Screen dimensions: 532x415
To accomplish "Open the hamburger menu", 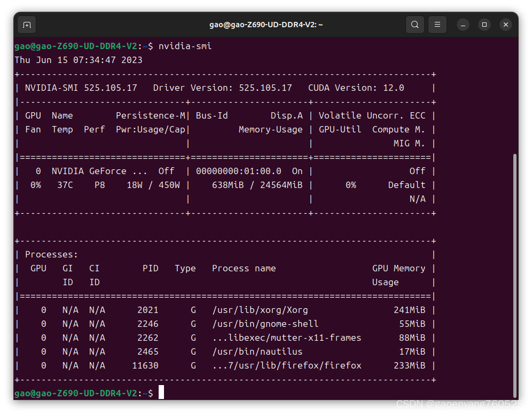I will click(437, 25).
